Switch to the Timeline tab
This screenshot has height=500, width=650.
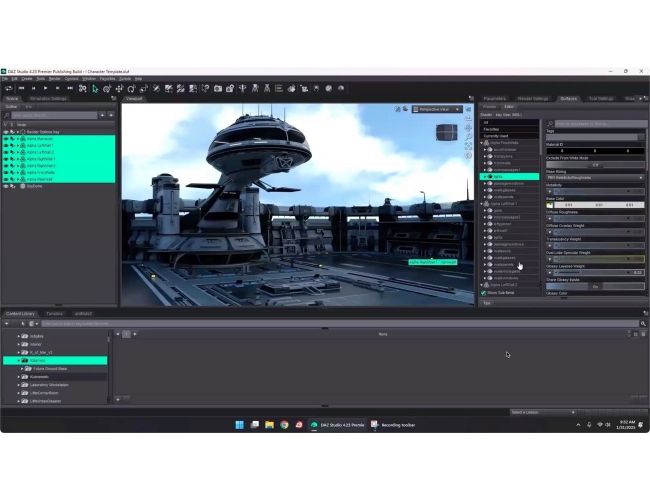click(x=54, y=313)
